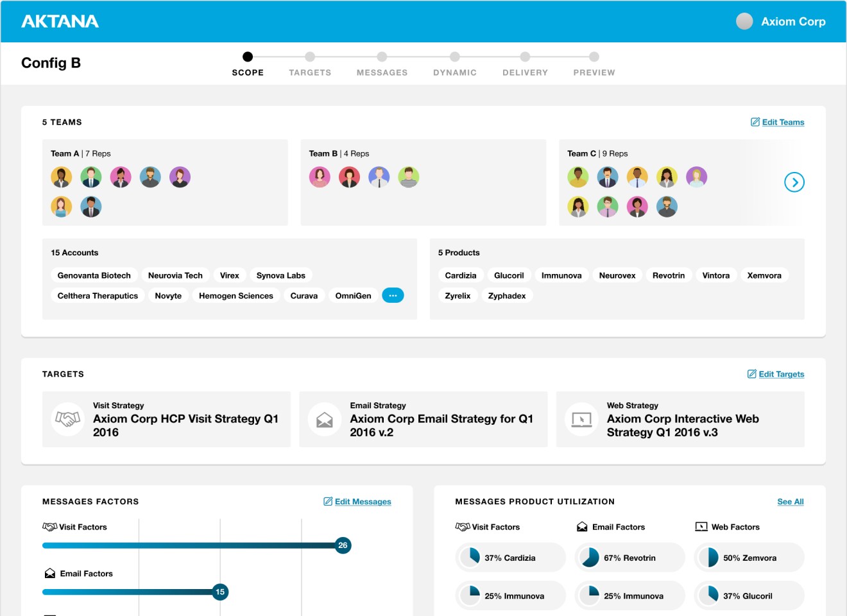Select the Neurovia Tech account chip

[175, 275]
